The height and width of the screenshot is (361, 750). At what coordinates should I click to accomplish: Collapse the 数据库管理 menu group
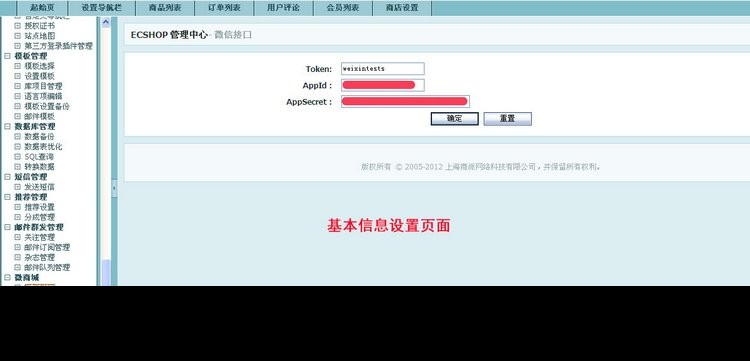[x=7, y=127]
